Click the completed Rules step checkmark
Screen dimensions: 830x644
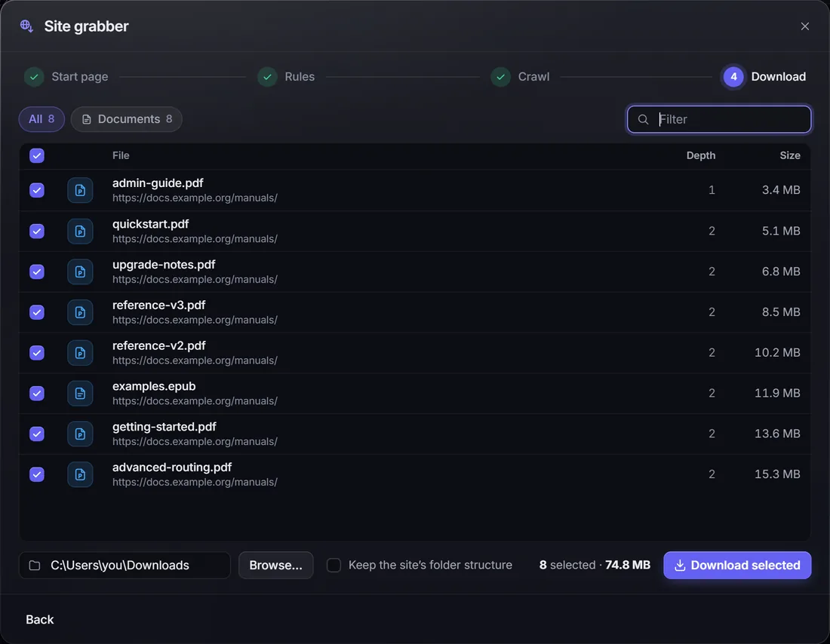[x=267, y=77]
